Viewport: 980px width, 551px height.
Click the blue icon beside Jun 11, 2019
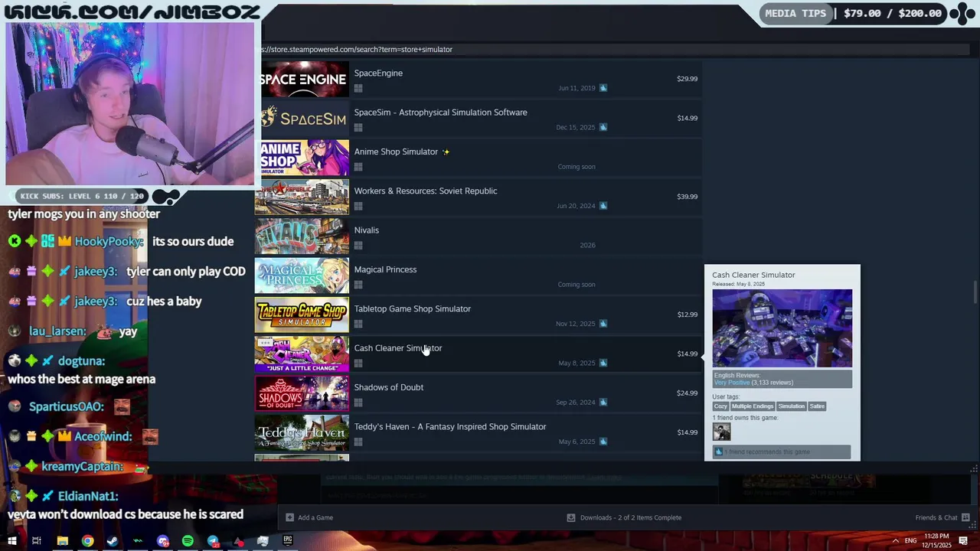(603, 88)
